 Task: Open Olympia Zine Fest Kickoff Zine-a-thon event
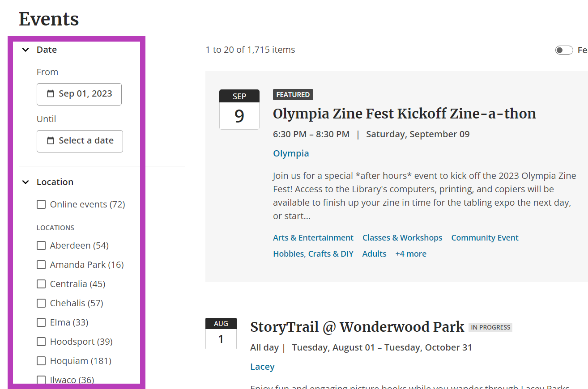[x=405, y=114]
